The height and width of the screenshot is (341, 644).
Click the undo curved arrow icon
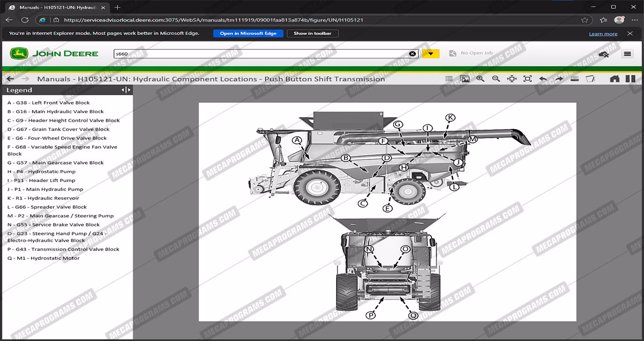543,79
